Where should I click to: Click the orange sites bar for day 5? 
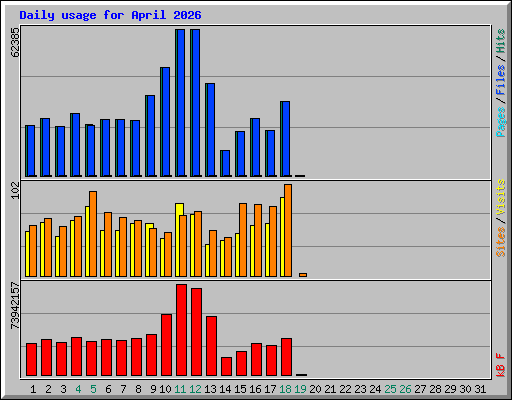point(93,234)
